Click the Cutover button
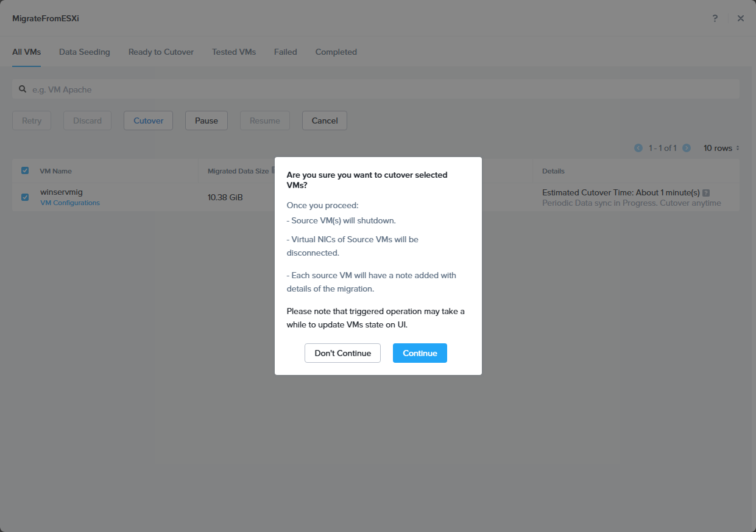This screenshot has height=532, width=756. pyautogui.click(x=149, y=121)
